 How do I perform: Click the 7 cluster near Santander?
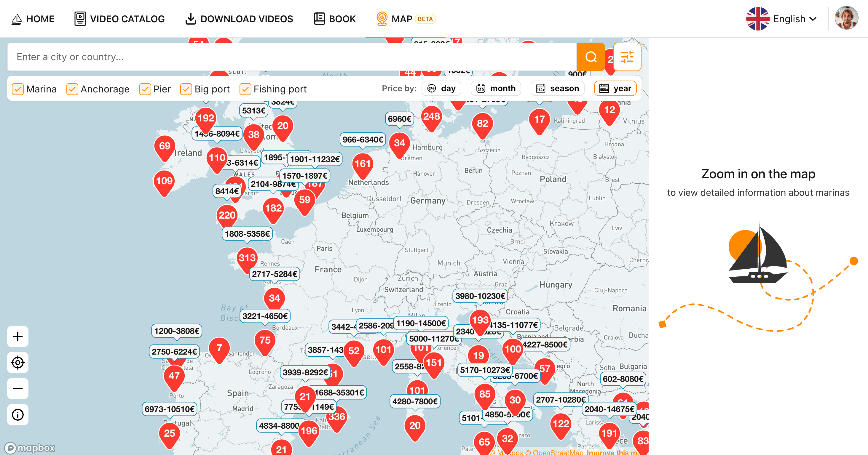click(x=219, y=350)
